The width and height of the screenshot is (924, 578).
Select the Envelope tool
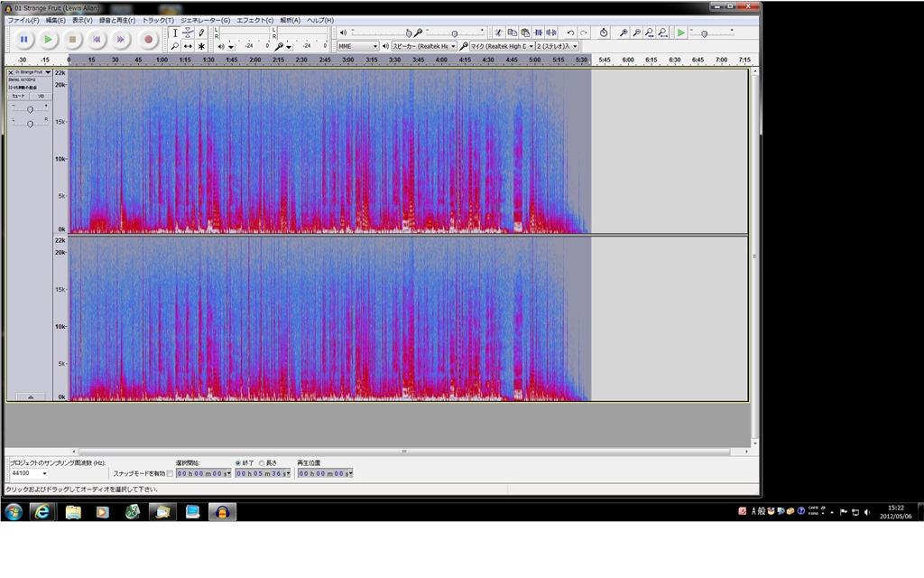[x=188, y=33]
